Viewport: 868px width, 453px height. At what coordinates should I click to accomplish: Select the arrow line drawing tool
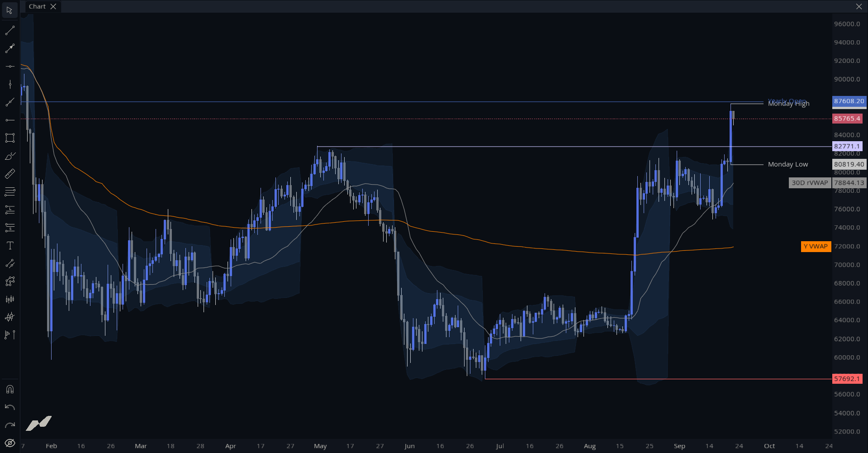pos(9,48)
